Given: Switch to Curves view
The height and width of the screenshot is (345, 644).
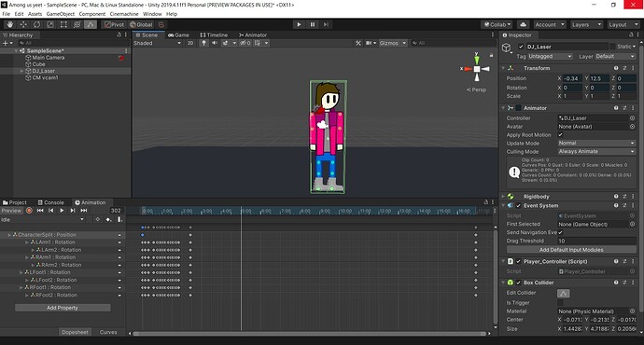Looking at the screenshot, I should click(108, 332).
